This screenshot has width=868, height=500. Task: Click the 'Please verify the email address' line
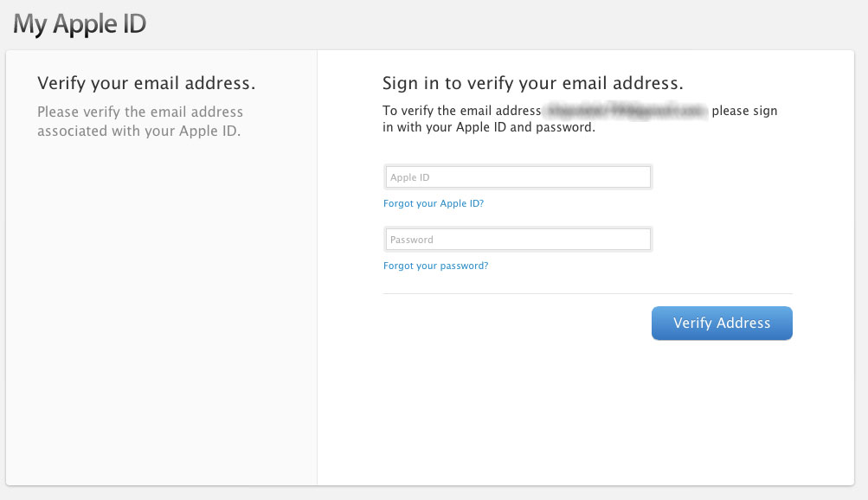point(140,112)
